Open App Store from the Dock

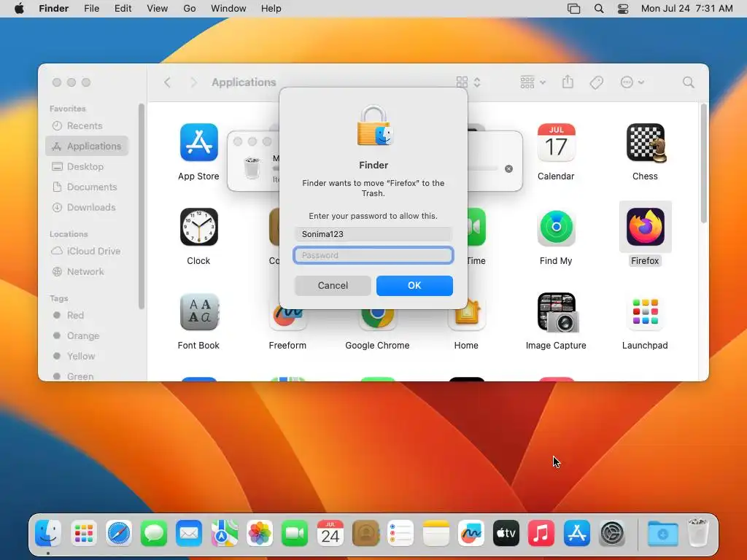click(577, 533)
